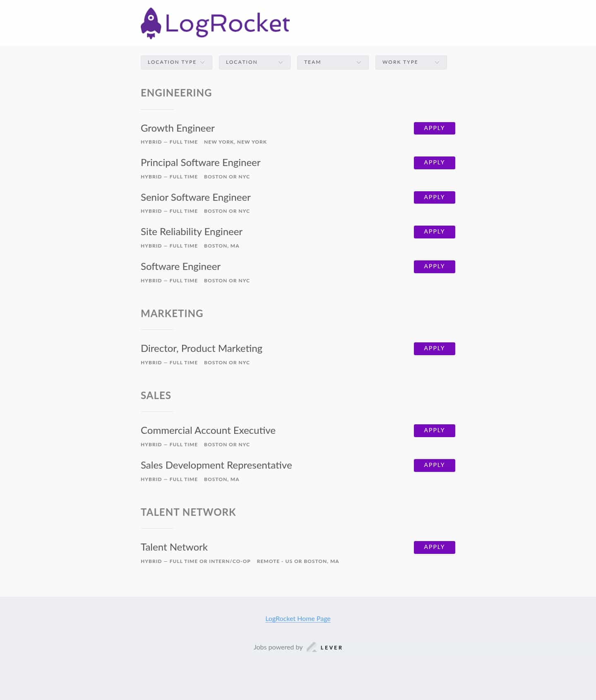View the Commercial Account Executive posting
Viewport: 596px width, 700px height.
(x=208, y=431)
